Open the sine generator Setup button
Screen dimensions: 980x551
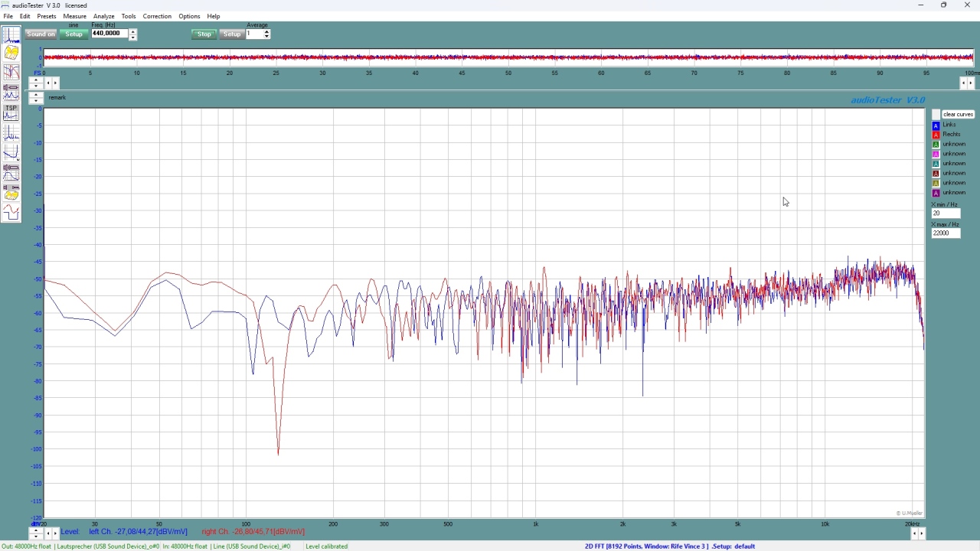coord(74,34)
